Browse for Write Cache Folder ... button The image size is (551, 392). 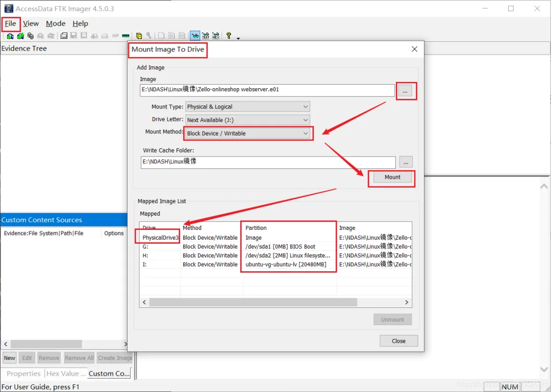[406, 162]
